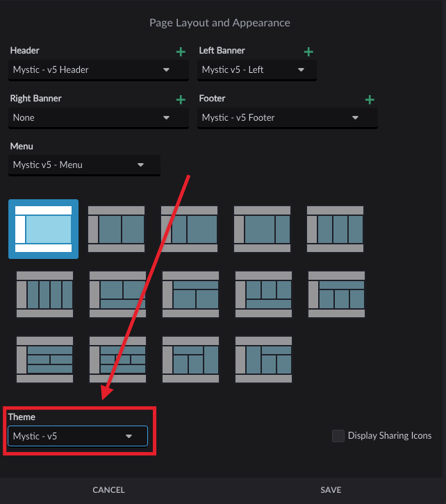Screen dimensions: 446x504
Task: Click the SAVE button
Action: click(331, 490)
